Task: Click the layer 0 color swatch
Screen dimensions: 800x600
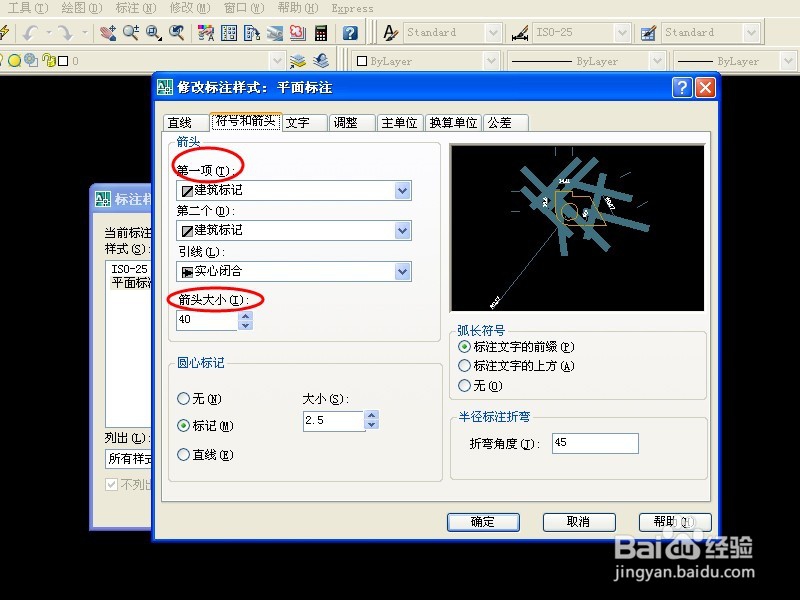Action: point(63,61)
